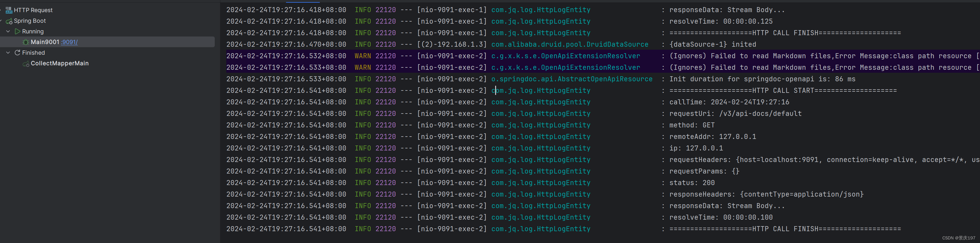
Task: Click the Finished rerun arrow icon
Action: 17,53
